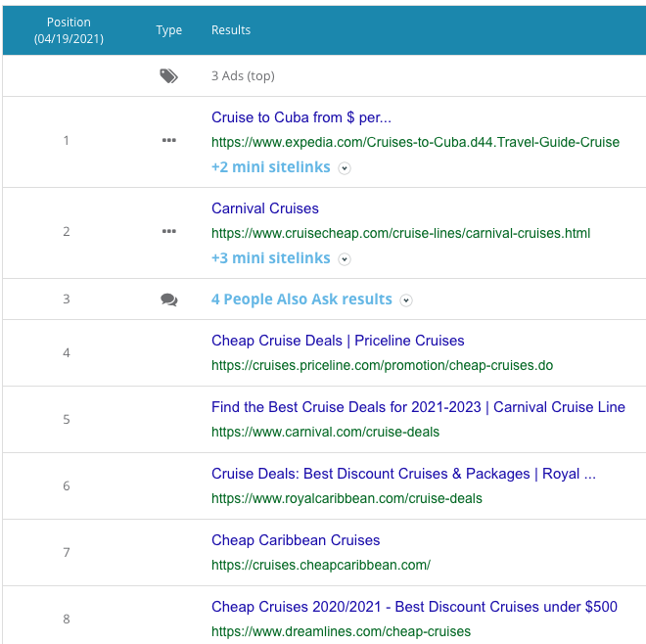Open 4 People Also Ask results

[301, 299]
